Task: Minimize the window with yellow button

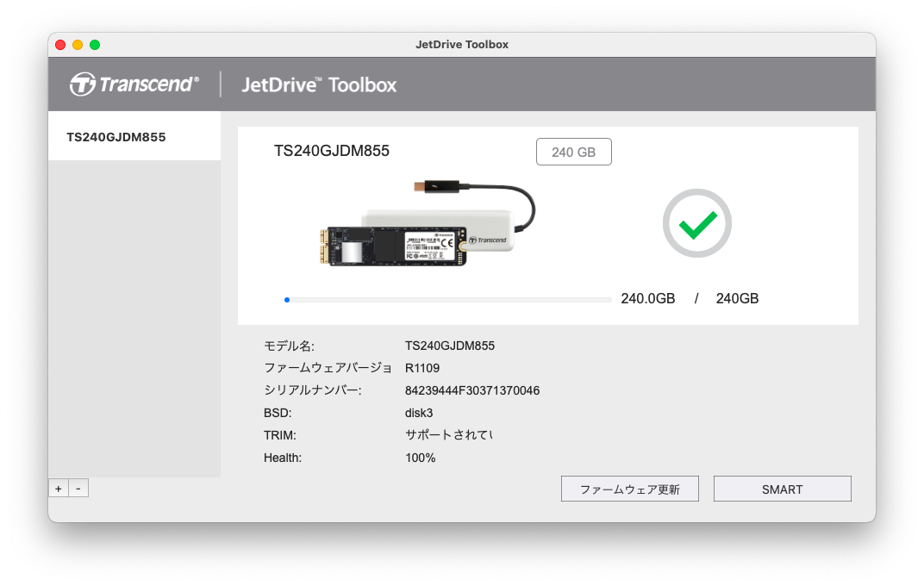Action: 78,45
